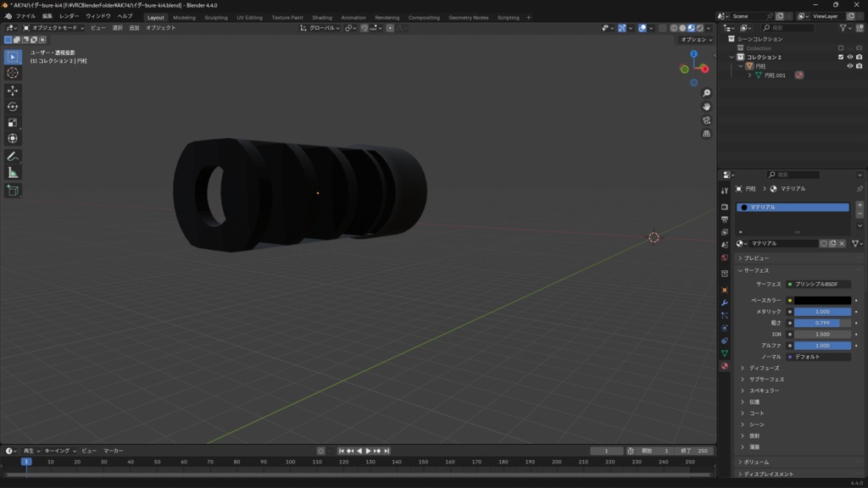Open the Scene properties tab
Screen dimensions: 868x488
click(x=725, y=245)
